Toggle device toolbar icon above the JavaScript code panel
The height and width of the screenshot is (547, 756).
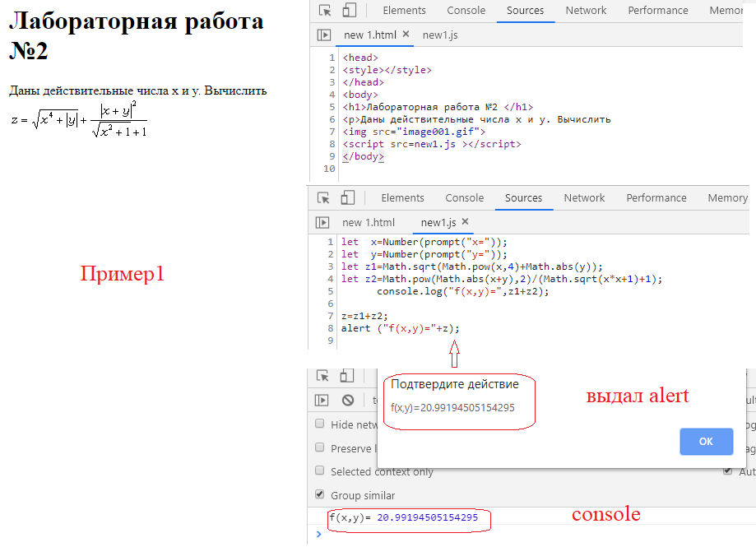(x=347, y=198)
